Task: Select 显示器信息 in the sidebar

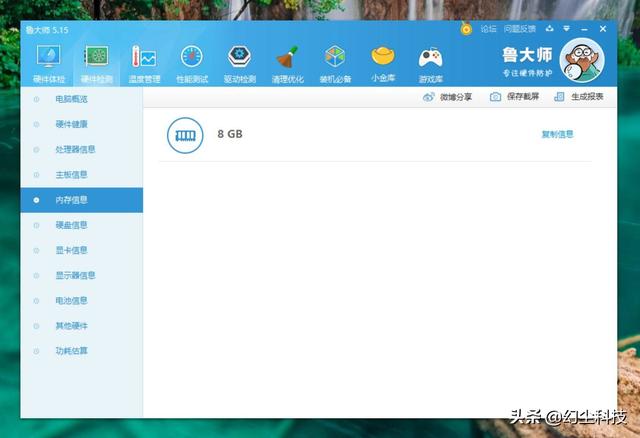Action: [x=82, y=276]
